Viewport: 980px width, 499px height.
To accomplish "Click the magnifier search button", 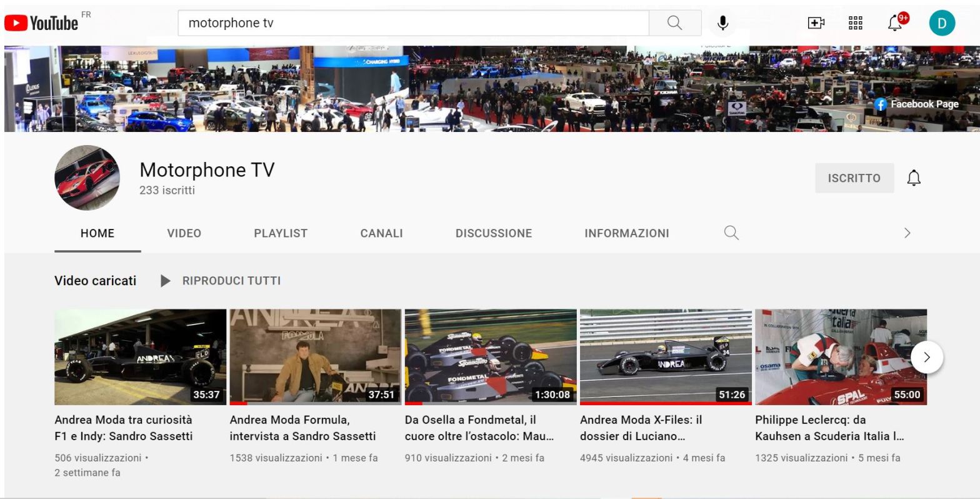I will [x=674, y=23].
